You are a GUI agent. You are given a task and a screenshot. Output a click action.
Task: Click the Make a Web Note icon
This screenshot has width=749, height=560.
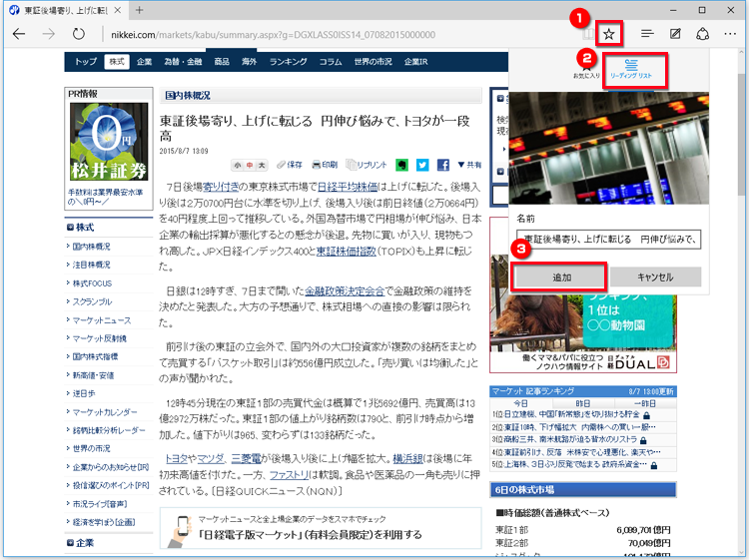coord(676,34)
